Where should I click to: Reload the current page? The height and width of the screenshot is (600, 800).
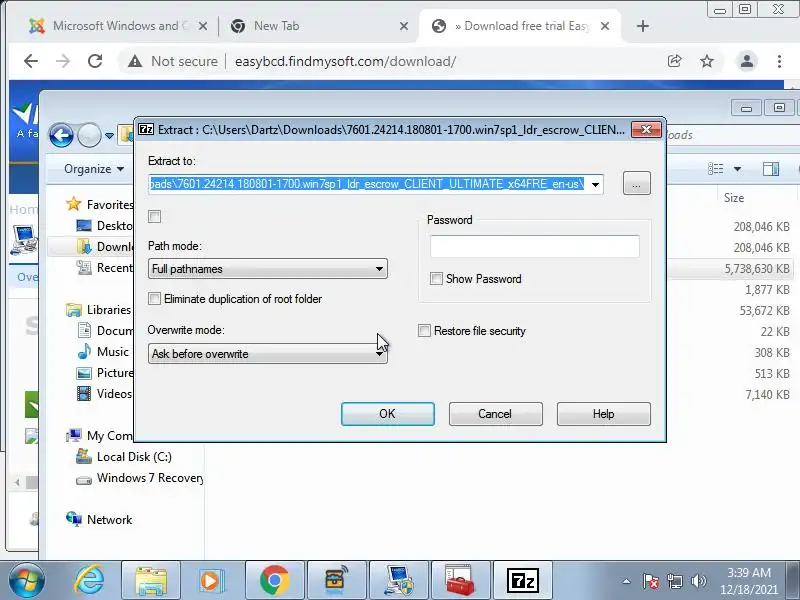click(x=95, y=61)
